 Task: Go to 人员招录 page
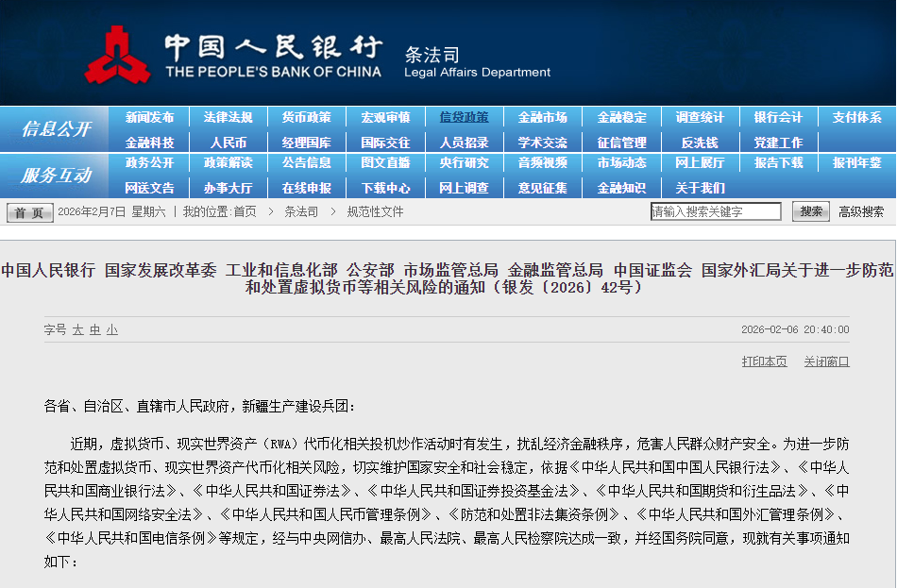pos(464,143)
